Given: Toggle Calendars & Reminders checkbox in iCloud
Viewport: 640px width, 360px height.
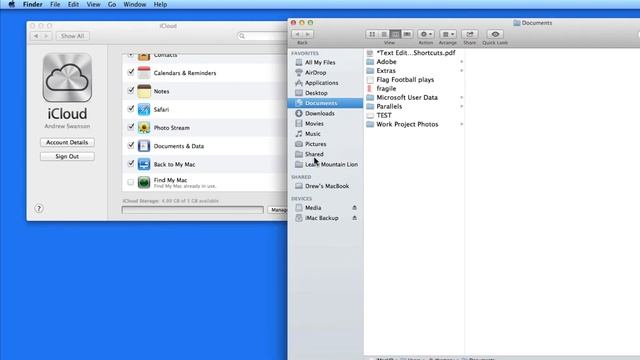Looking at the screenshot, I should 131,72.
